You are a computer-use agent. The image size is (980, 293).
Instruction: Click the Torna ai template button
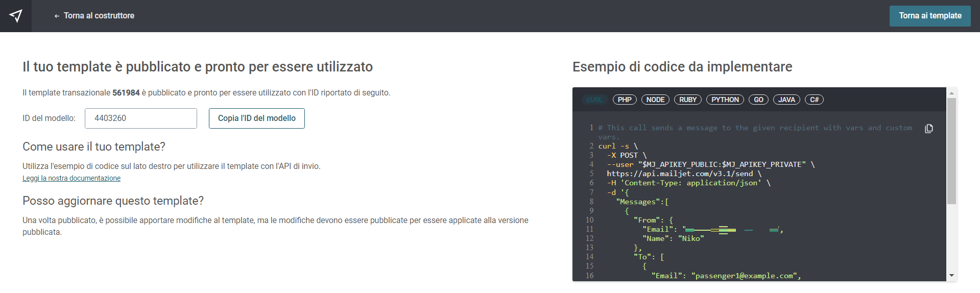point(930,16)
